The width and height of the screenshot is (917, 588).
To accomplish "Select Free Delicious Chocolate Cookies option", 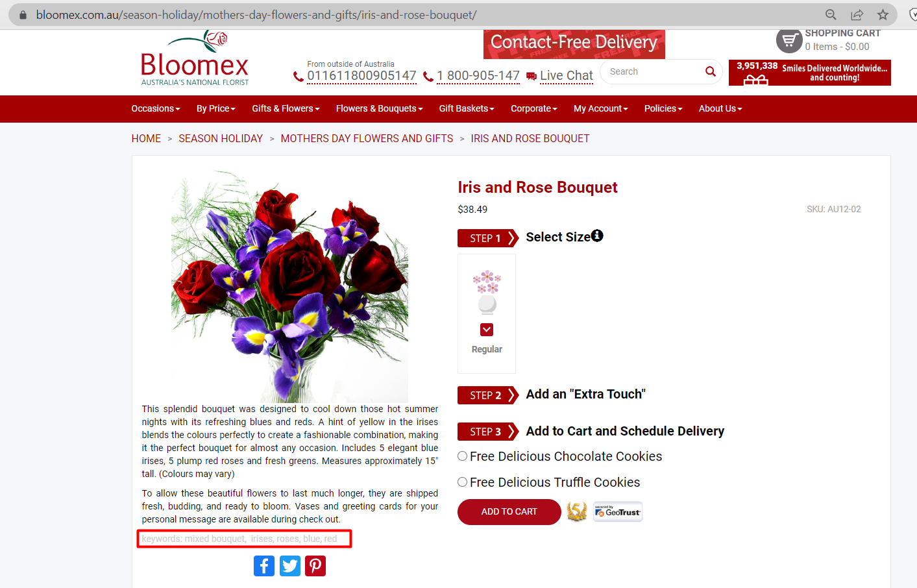I will [x=462, y=456].
